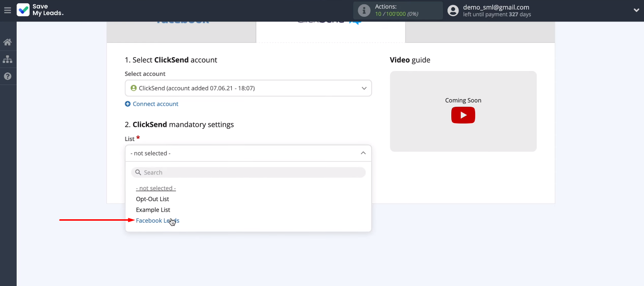The height and width of the screenshot is (286, 644).
Task: Click the Save My Leads logo
Action: pos(40,10)
